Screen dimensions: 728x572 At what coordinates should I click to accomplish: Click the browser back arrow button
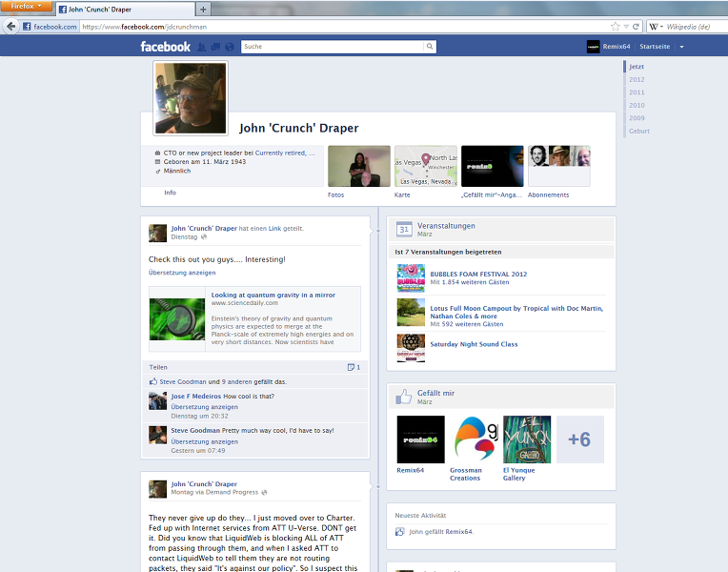coord(11,27)
